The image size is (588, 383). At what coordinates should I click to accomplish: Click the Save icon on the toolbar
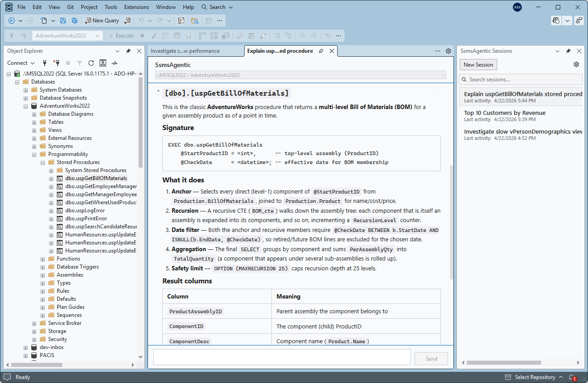click(63, 20)
